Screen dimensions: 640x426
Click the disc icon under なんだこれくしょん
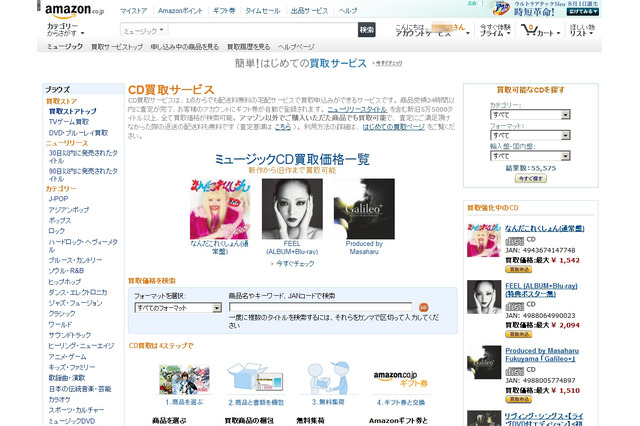(514, 241)
